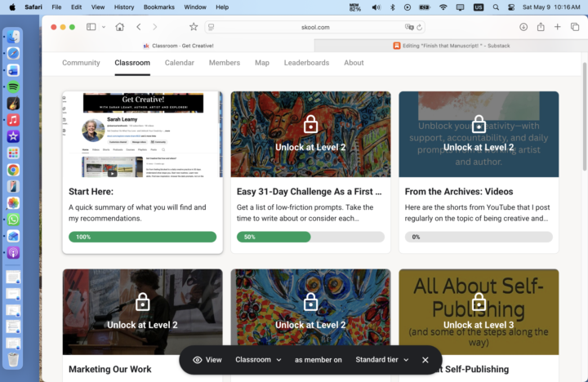Open Wi-Fi status in menu bar
The width and height of the screenshot is (588, 382).
click(x=443, y=7)
